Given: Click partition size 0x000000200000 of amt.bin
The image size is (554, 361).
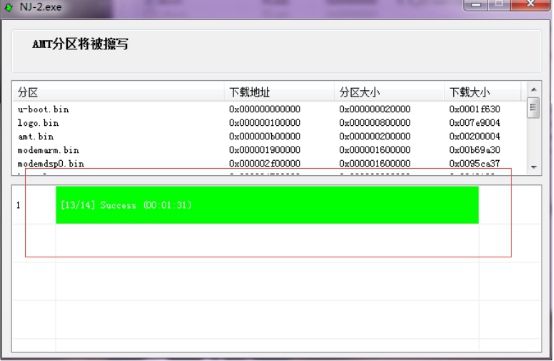Looking at the screenshot, I should pos(375,136).
